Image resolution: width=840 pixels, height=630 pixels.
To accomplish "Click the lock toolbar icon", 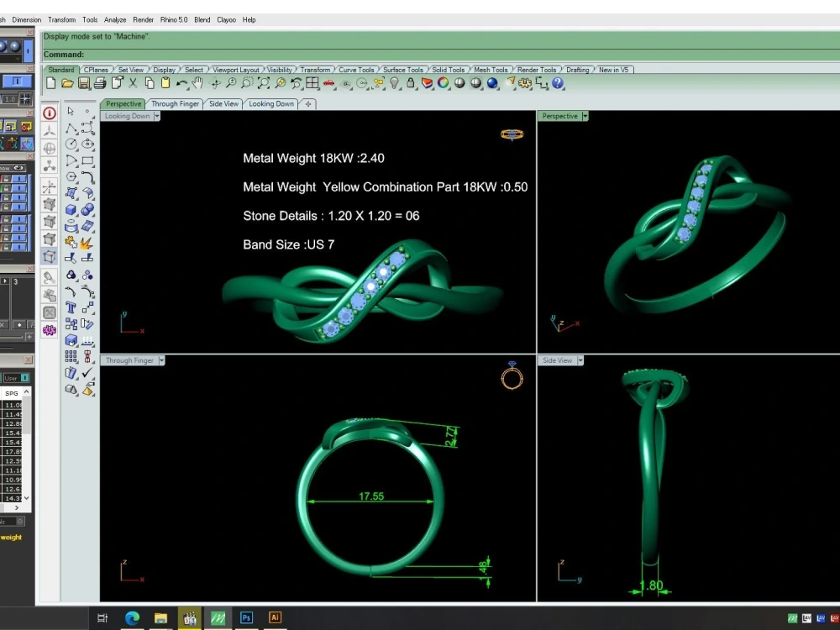I will pos(411,83).
